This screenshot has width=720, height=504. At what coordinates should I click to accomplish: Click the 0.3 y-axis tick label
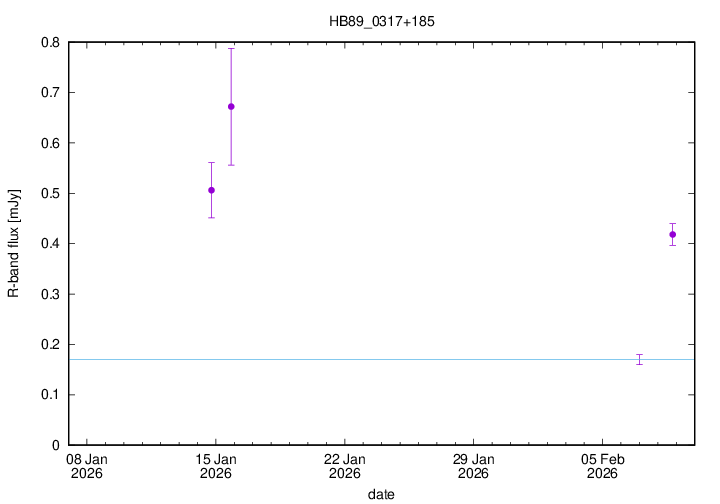pos(49,294)
